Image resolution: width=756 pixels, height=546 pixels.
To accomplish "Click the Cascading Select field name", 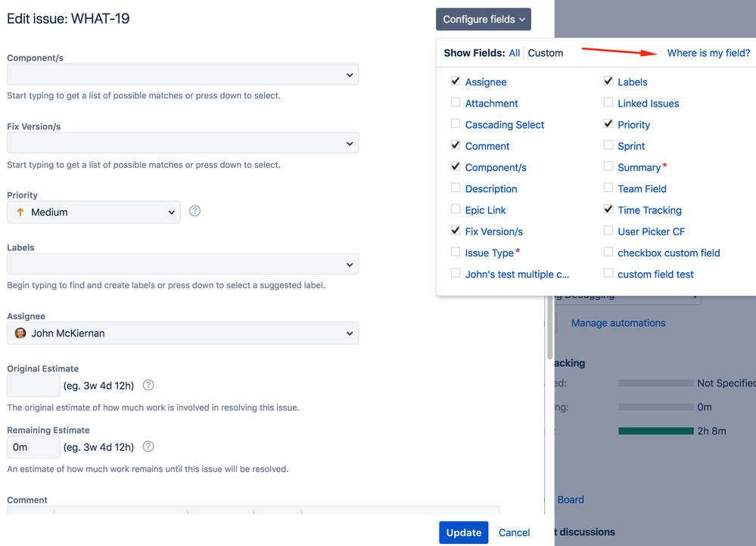I will tap(504, 125).
